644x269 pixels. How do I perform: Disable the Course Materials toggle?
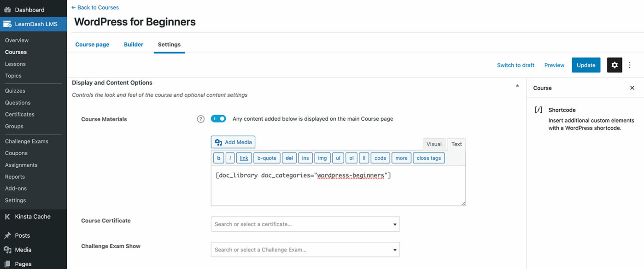(218, 118)
